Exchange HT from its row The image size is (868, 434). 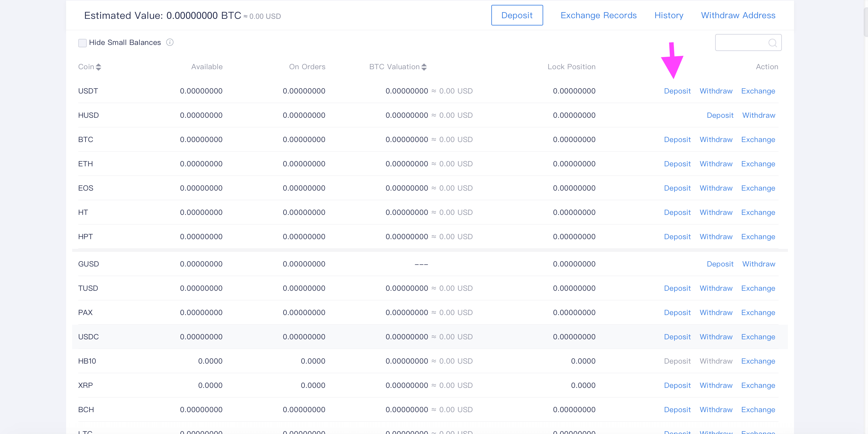point(758,212)
